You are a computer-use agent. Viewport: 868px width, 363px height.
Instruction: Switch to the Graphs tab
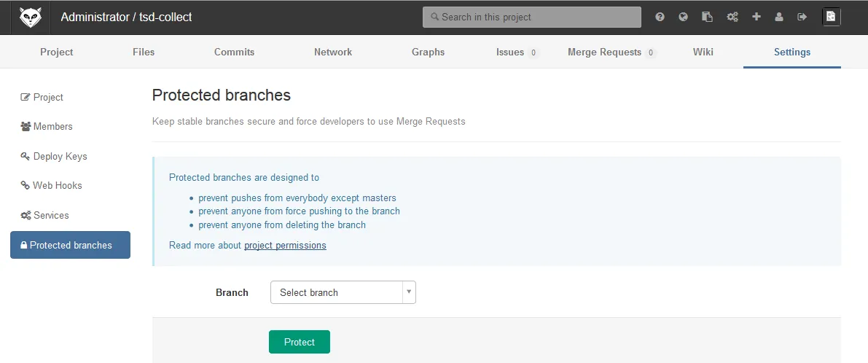(428, 52)
